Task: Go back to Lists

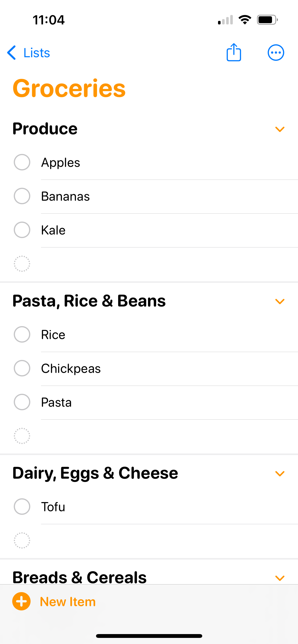Action: pos(36,53)
